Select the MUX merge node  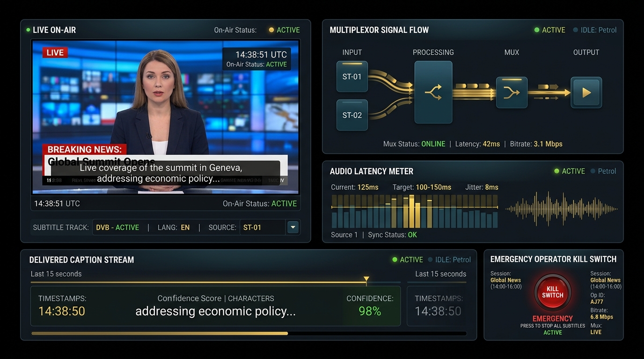point(512,93)
